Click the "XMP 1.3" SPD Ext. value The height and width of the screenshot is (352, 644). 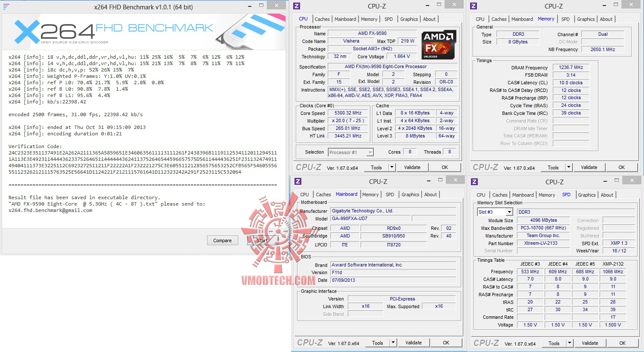pos(619,243)
